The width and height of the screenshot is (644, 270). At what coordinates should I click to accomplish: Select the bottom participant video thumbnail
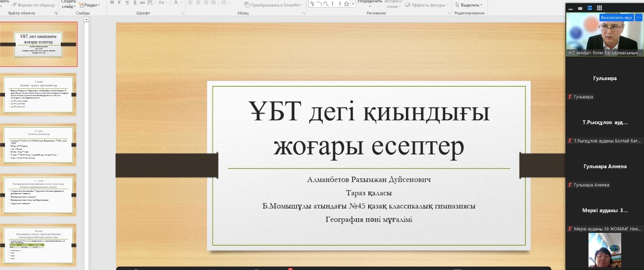pos(605,250)
